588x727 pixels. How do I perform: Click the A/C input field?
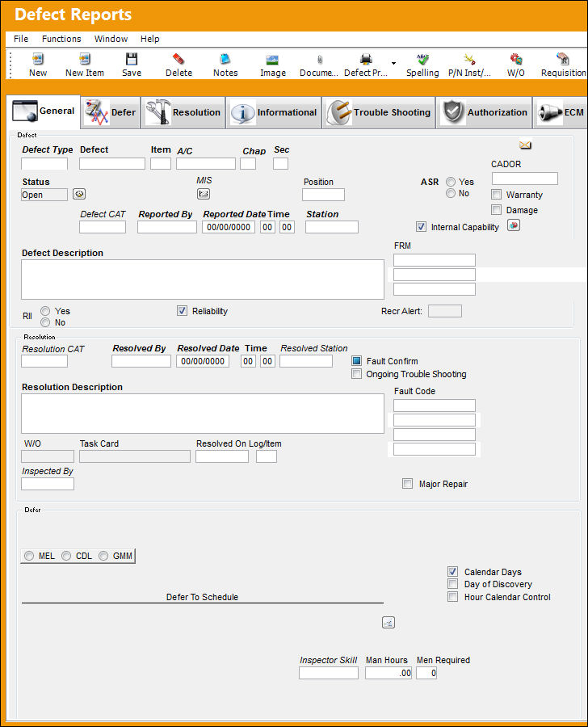tap(205, 163)
